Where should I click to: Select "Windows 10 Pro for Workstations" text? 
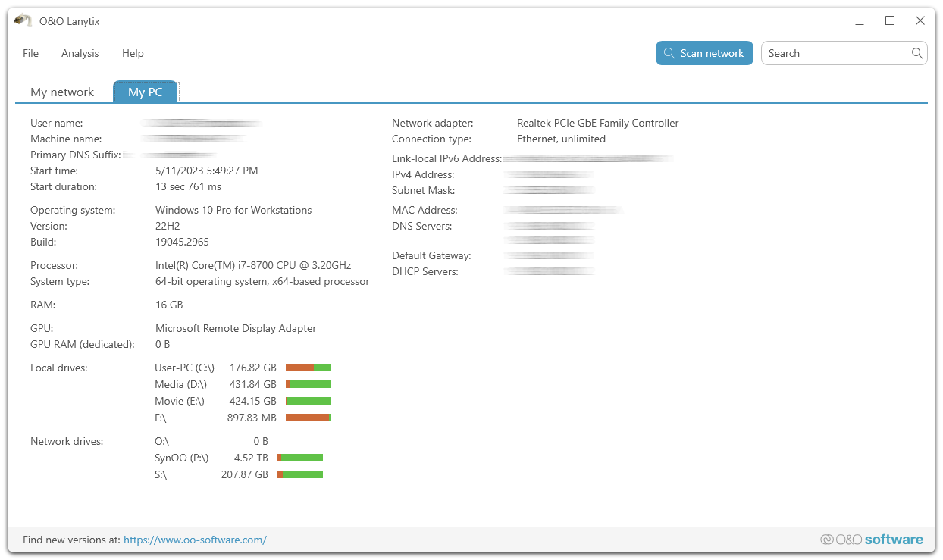[x=233, y=210]
